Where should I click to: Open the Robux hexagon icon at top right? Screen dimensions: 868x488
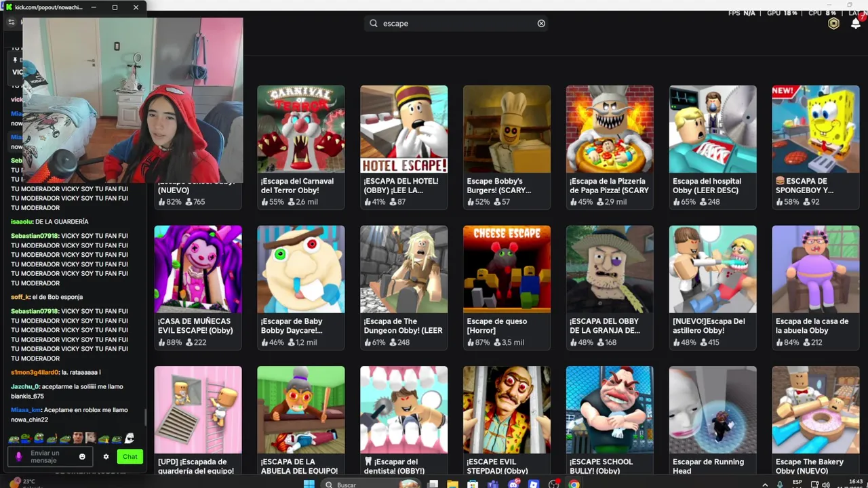tap(833, 24)
